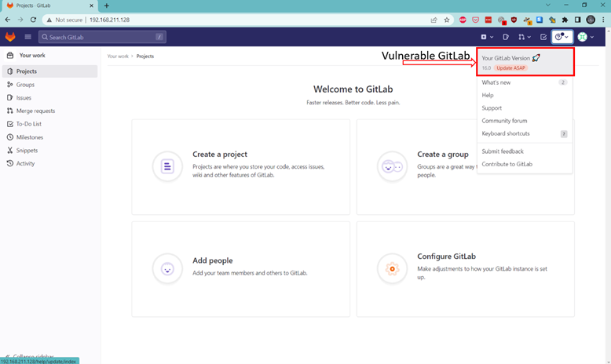The width and height of the screenshot is (611, 364).
Task: Click the Create a project card icon
Action: (x=167, y=166)
